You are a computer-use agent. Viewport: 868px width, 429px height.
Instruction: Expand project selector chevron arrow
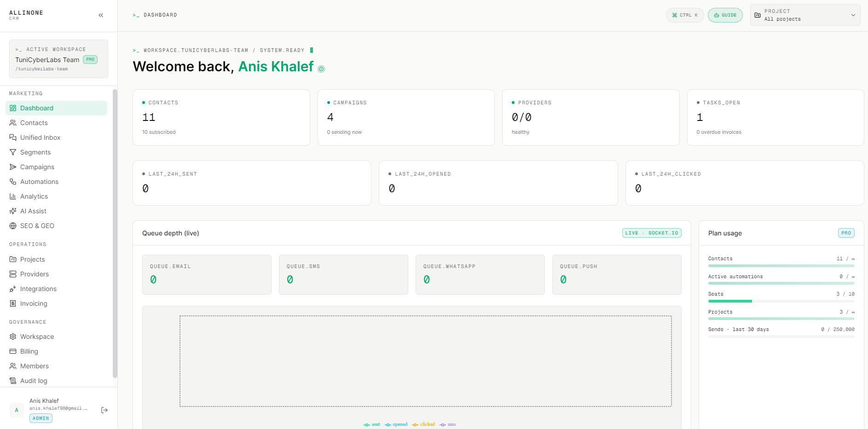(x=853, y=15)
